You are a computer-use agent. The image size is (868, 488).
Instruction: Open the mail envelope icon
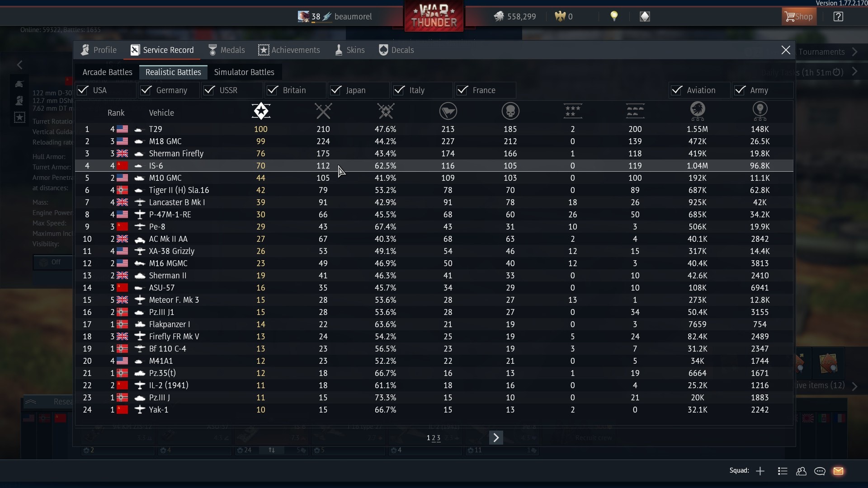pyautogui.click(x=838, y=471)
